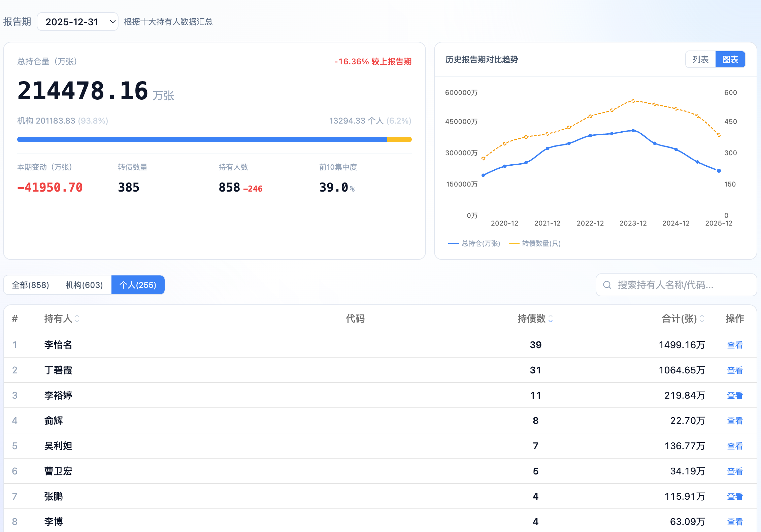Click total value 1064.65万
This screenshot has width=761, height=532.
click(x=682, y=370)
